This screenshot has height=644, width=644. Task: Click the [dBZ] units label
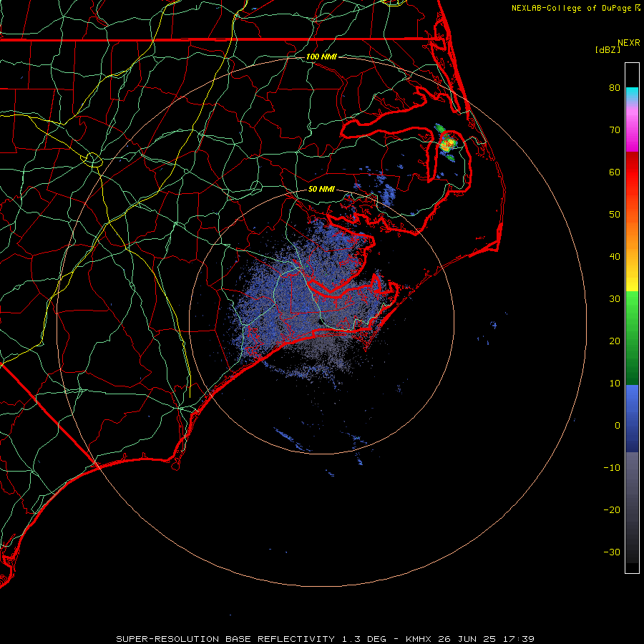tap(608, 49)
